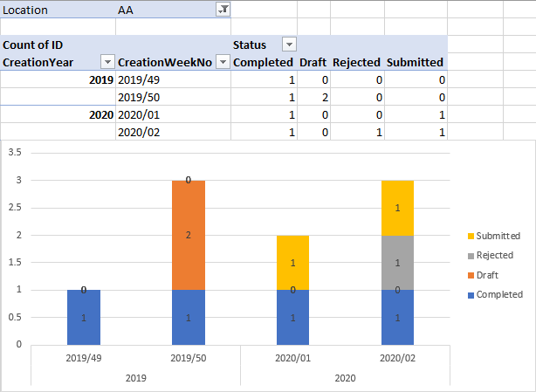The height and width of the screenshot is (392, 536).
Task: Select Draft count 2 for 2019/50
Action: click(x=313, y=97)
